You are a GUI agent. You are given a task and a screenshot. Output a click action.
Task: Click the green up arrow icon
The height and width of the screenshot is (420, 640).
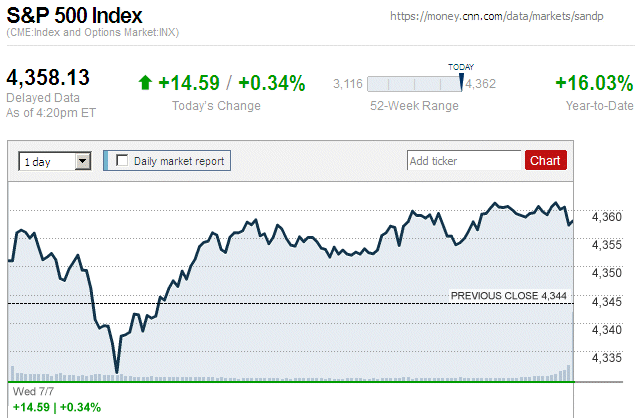146,83
